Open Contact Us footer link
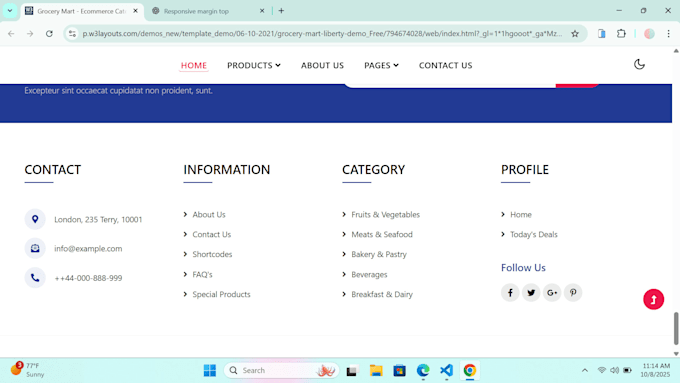The width and height of the screenshot is (680, 383). [x=212, y=235]
